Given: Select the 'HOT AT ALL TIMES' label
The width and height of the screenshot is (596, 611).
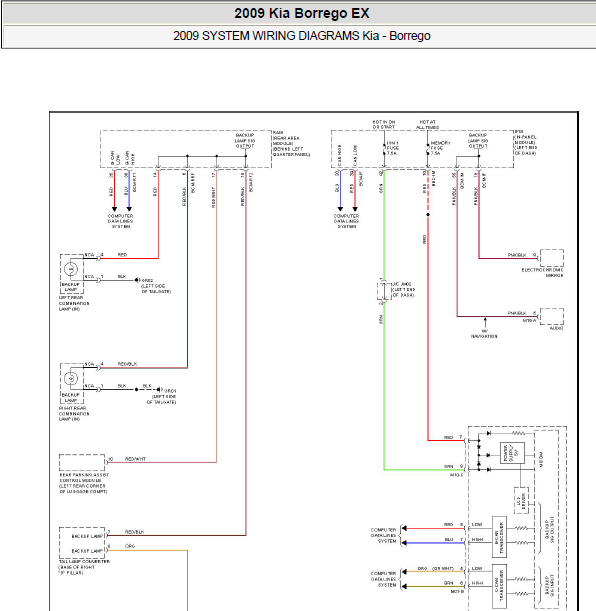Looking at the screenshot, I should 427,125.
